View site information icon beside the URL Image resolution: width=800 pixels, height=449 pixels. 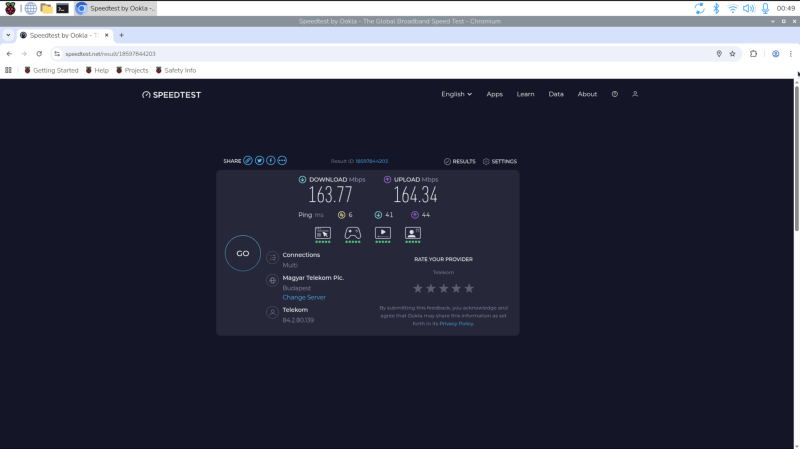[x=57, y=54]
